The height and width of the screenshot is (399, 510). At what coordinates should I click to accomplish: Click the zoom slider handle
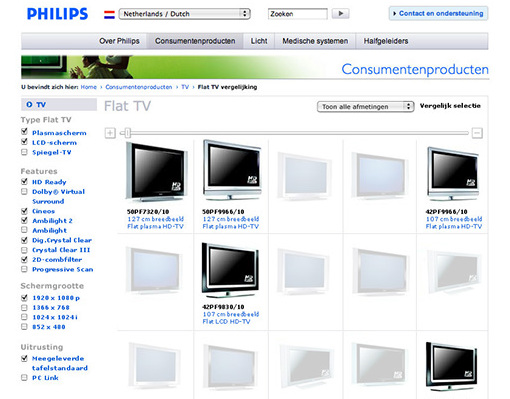pos(127,133)
